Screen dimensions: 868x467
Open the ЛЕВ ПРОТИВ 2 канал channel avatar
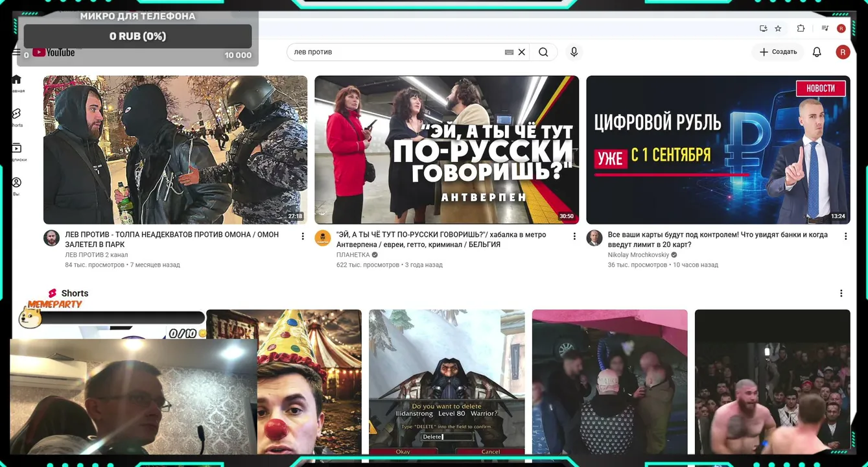[51, 237]
